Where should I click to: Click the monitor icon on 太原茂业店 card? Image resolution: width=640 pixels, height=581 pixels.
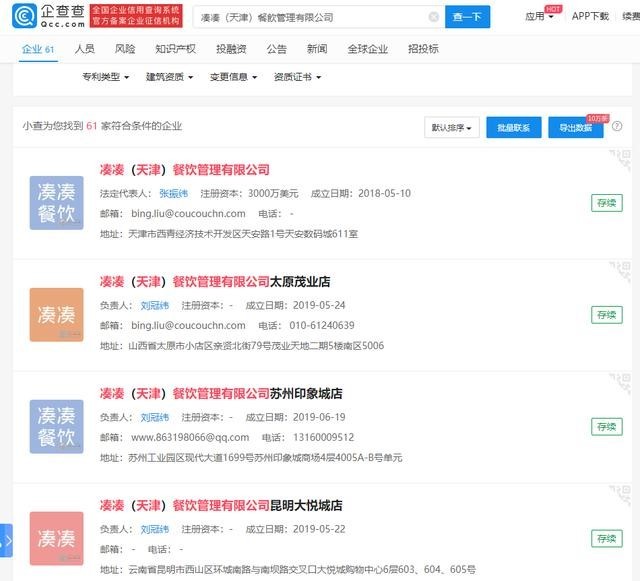tap(620, 271)
